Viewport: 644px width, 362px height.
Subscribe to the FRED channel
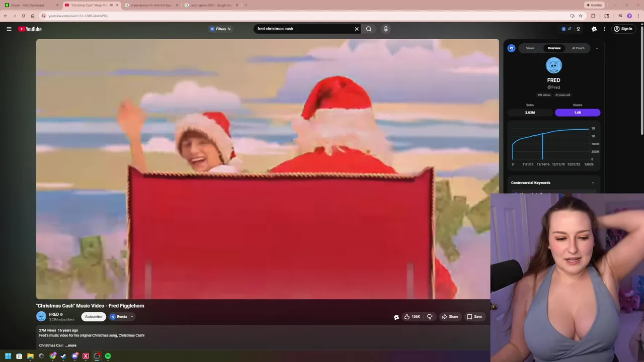click(94, 317)
